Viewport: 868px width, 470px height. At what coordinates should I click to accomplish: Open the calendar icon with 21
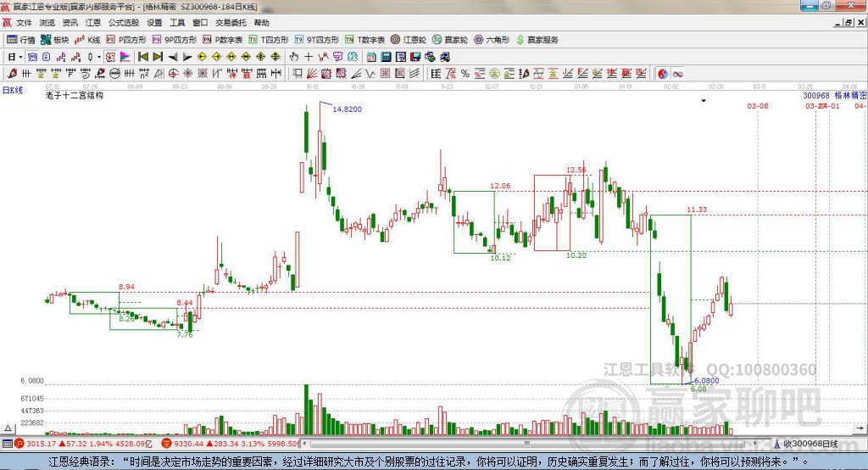(x=371, y=57)
